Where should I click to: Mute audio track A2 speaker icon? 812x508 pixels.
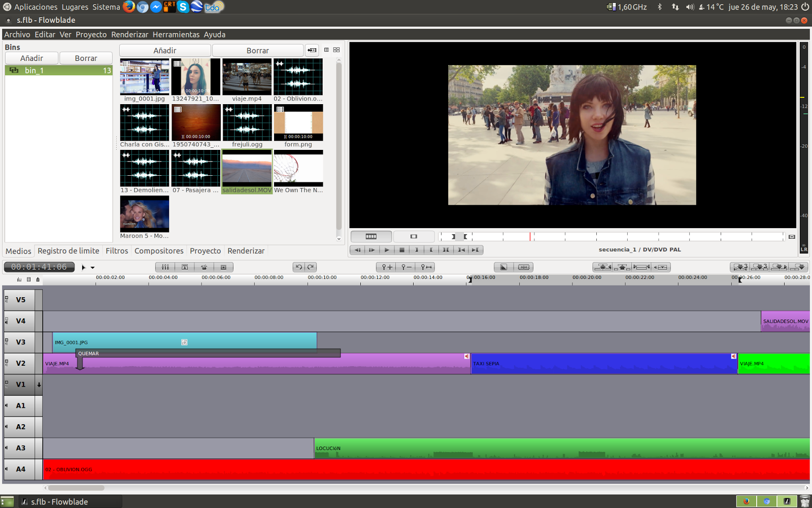(7, 427)
